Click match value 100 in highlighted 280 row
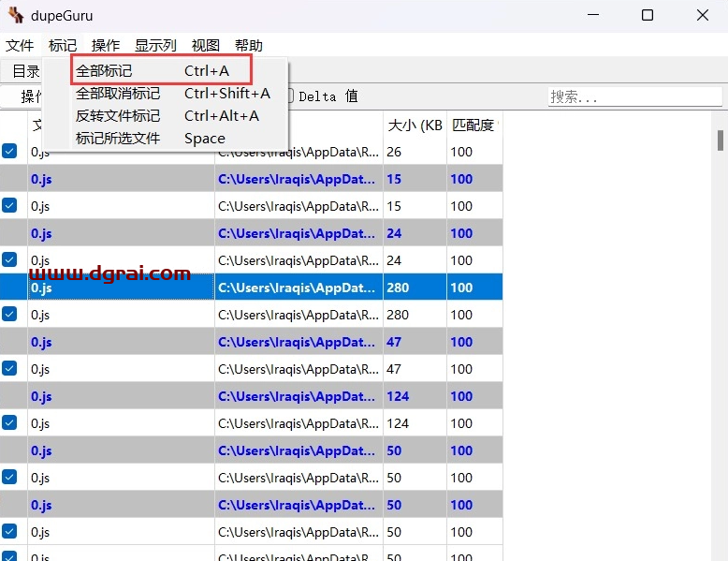Viewport: 728px width, 561px height. [461, 288]
